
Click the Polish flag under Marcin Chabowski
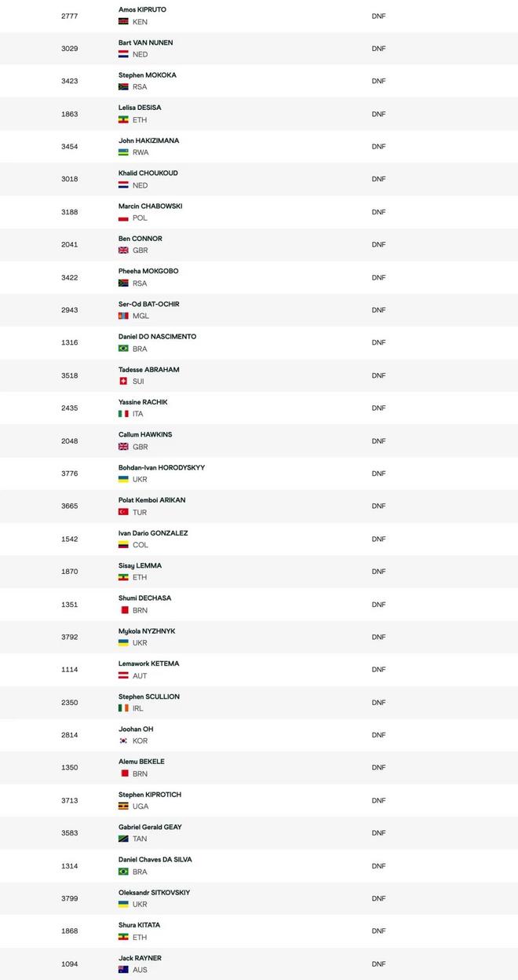point(123,218)
